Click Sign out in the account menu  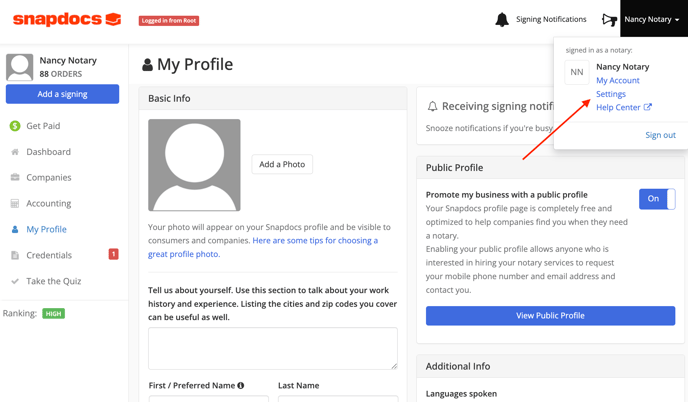660,135
